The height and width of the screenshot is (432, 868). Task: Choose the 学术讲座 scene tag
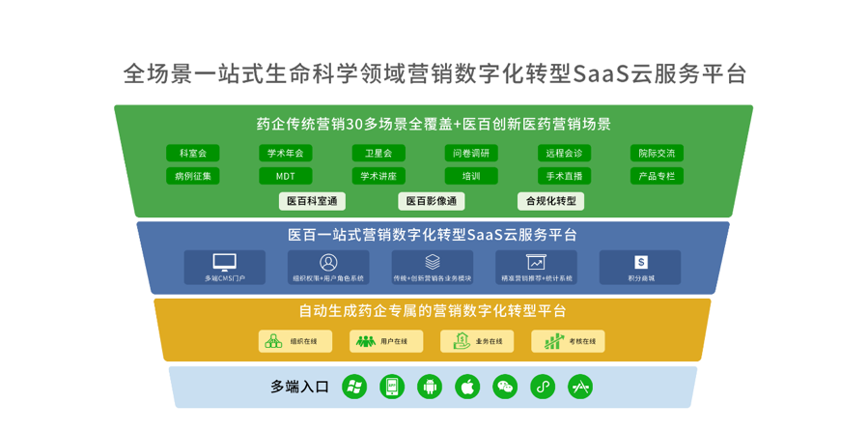point(378,176)
